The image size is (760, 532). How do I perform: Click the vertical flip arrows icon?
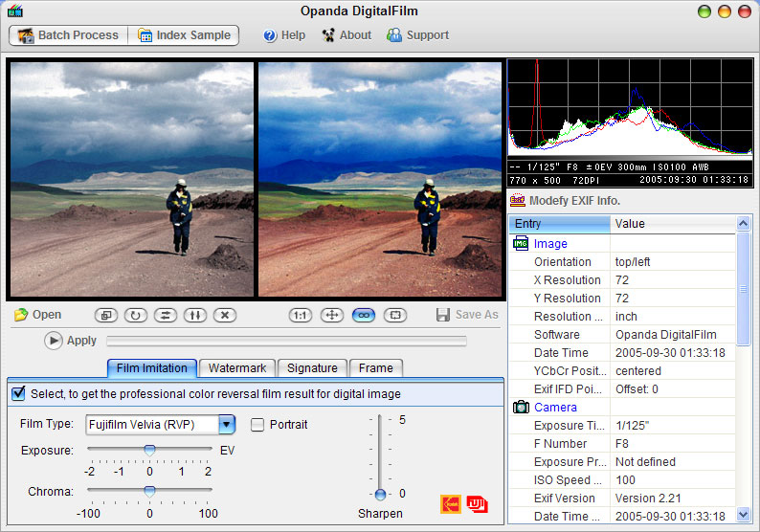(195, 316)
